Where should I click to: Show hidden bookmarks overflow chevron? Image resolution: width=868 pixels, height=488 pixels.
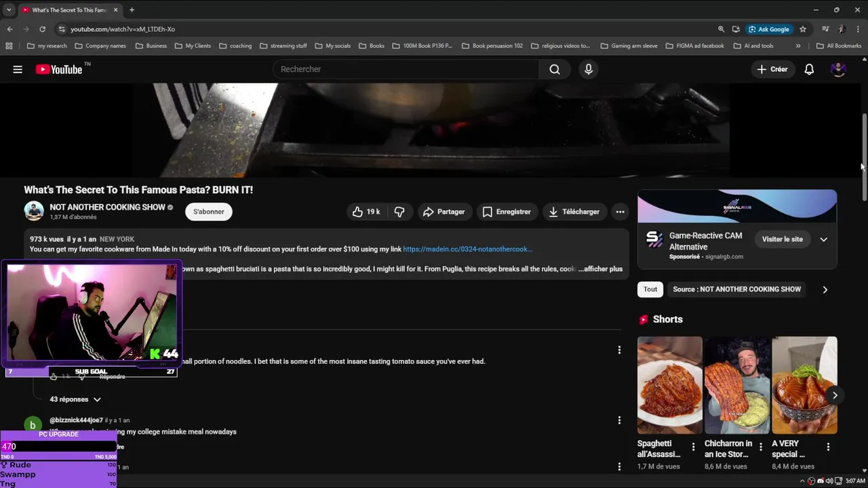point(798,46)
